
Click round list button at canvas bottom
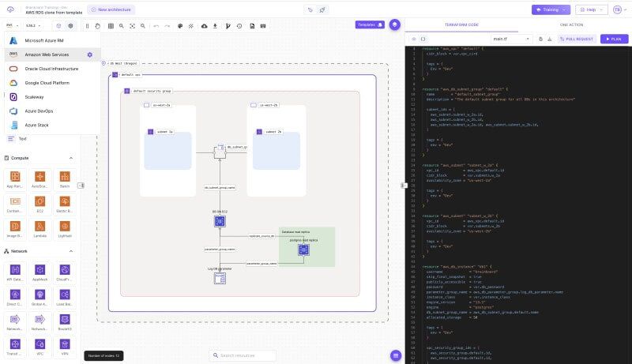(396, 355)
